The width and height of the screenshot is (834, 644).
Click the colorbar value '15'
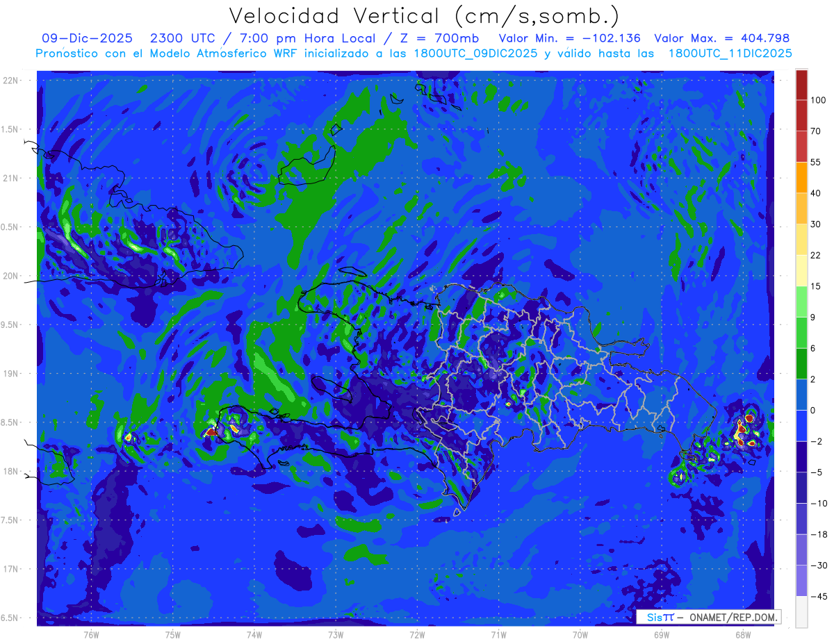[x=816, y=286]
